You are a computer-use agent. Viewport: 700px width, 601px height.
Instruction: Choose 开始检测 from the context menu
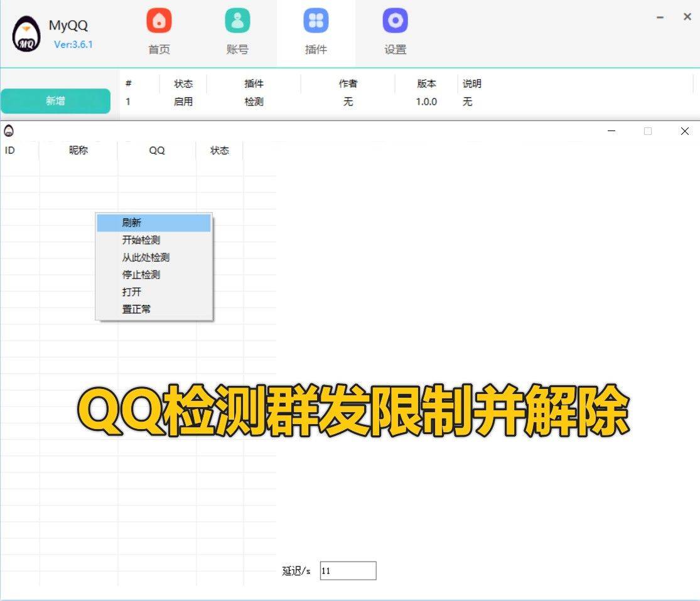tap(154, 240)
